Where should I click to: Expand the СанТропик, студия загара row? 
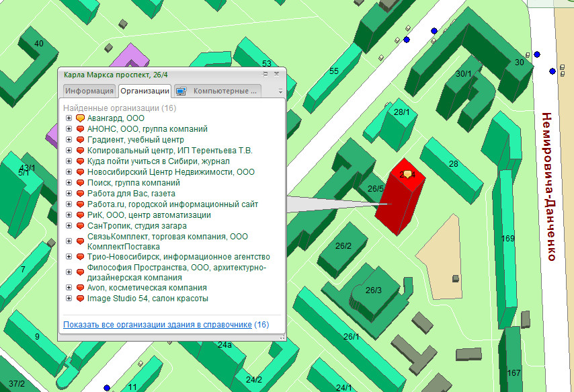click(x=69, y=226)
